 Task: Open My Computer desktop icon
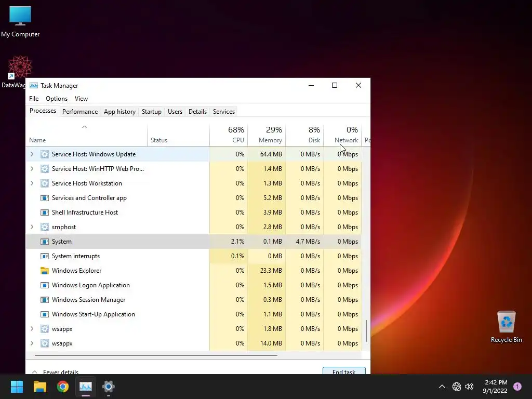20,22
